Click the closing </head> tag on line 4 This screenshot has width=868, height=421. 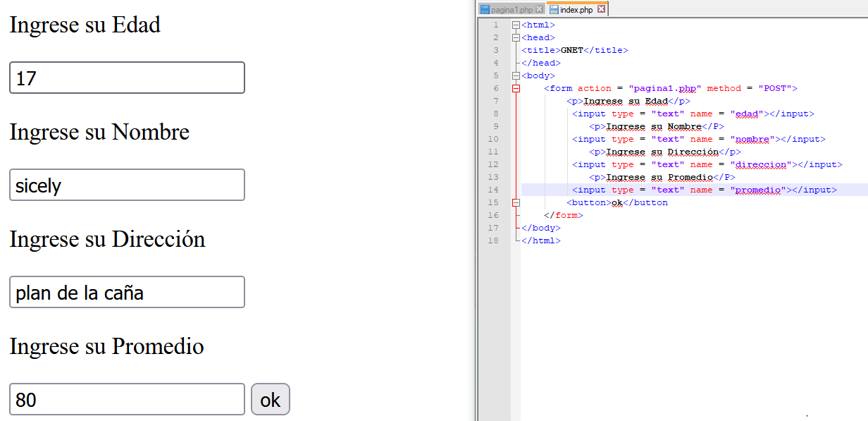pyautogui.click(x=541, y=63)
